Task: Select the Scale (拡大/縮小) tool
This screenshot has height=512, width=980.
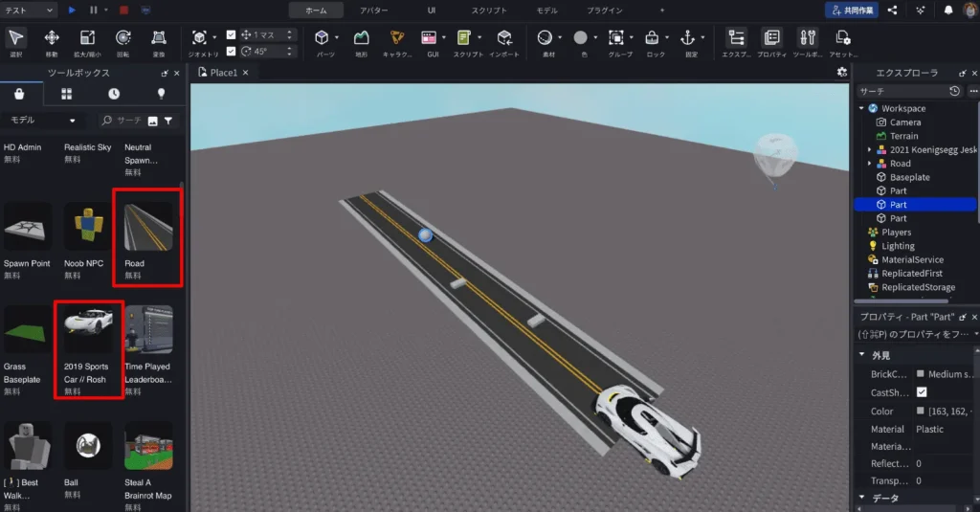Action: (87, 38)
